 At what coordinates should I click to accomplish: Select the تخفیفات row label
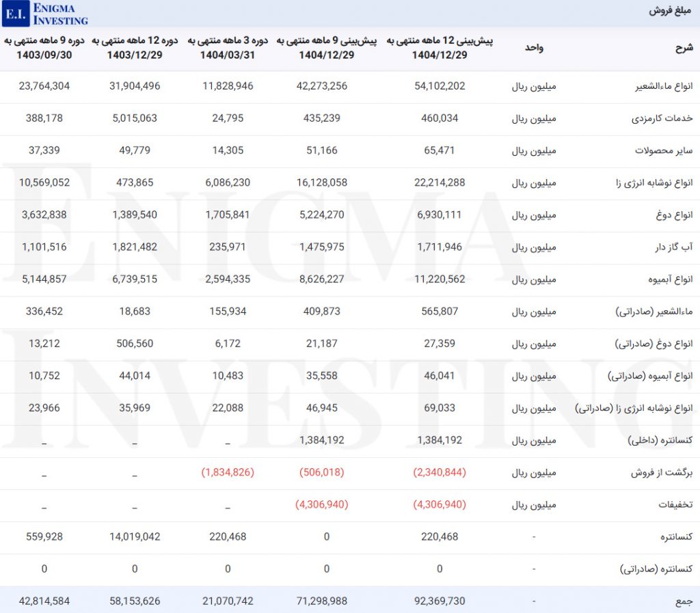pyautogui.click(x=675, y=505)
